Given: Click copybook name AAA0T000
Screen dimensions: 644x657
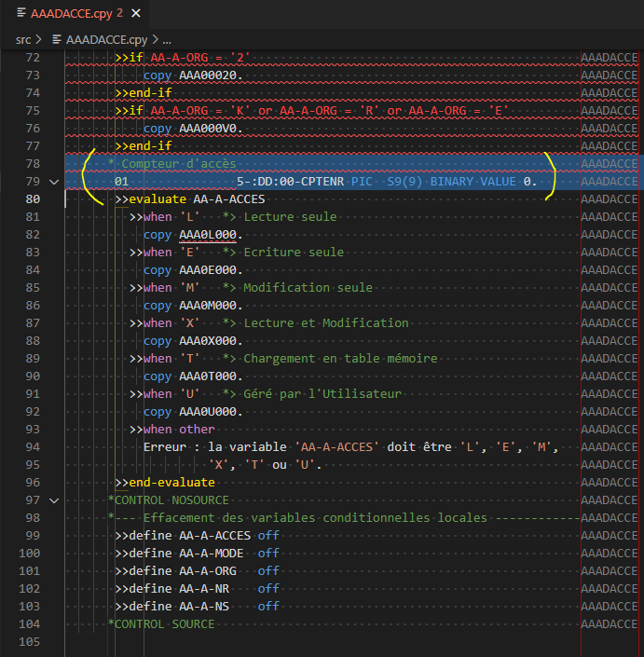Looking at the screenshot, I should click(208, 376).
